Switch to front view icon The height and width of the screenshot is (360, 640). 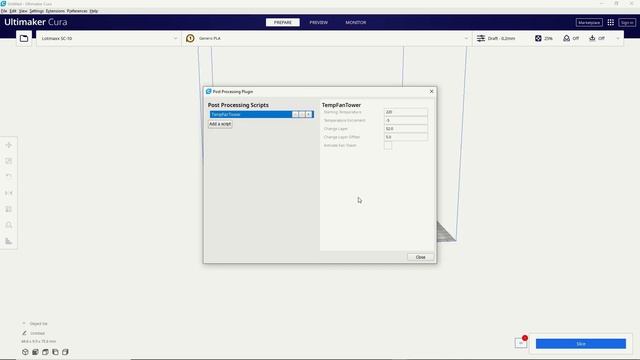(x=36, y=352)
